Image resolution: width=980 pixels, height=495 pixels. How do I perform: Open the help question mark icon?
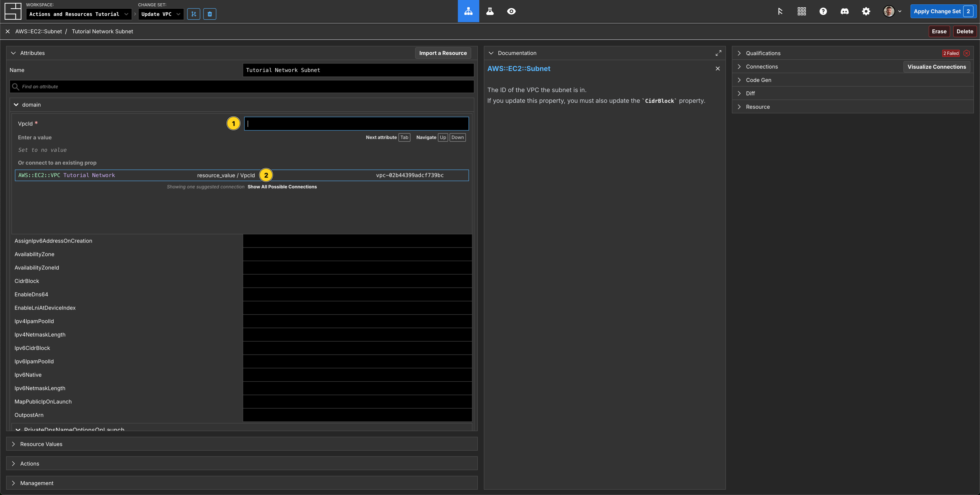823,11
